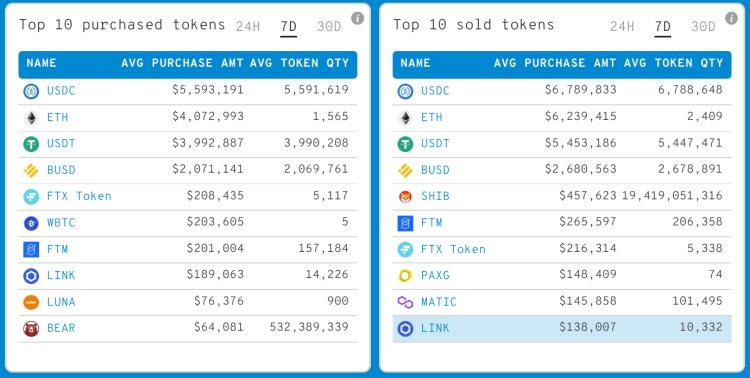
Task: Click the PAXG gold icon
Action: pos(405,276)
